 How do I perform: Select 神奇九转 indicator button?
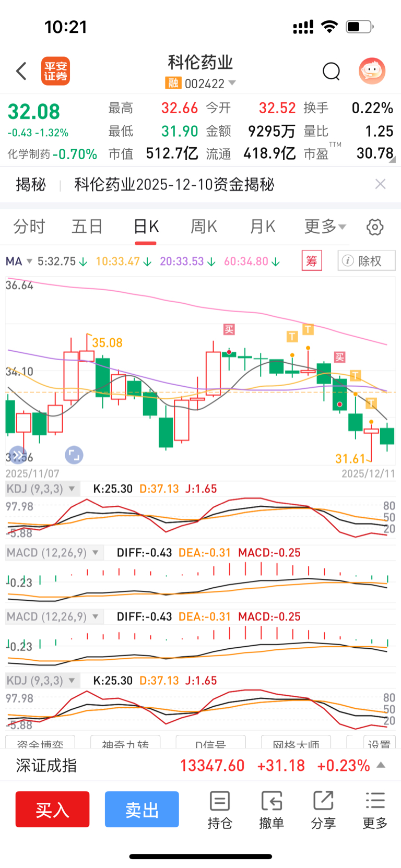tap(125, 743)
